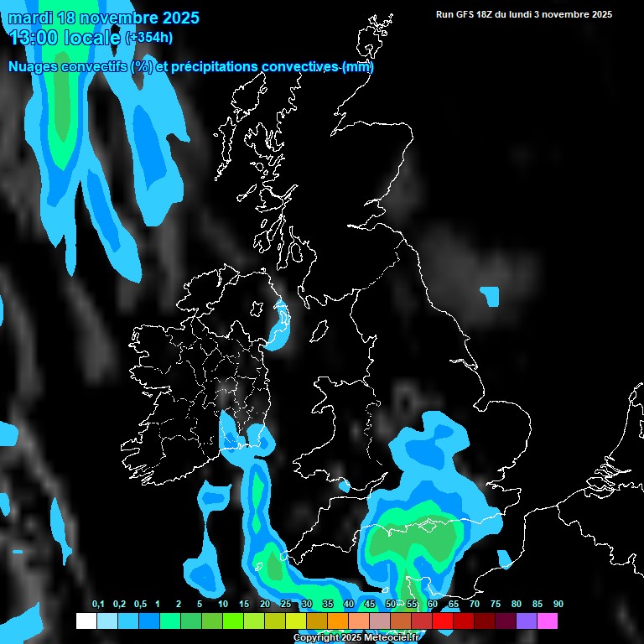Select the purple 85 legend swatch
This screenshot has width=644, height=644.
coord(527,621)
